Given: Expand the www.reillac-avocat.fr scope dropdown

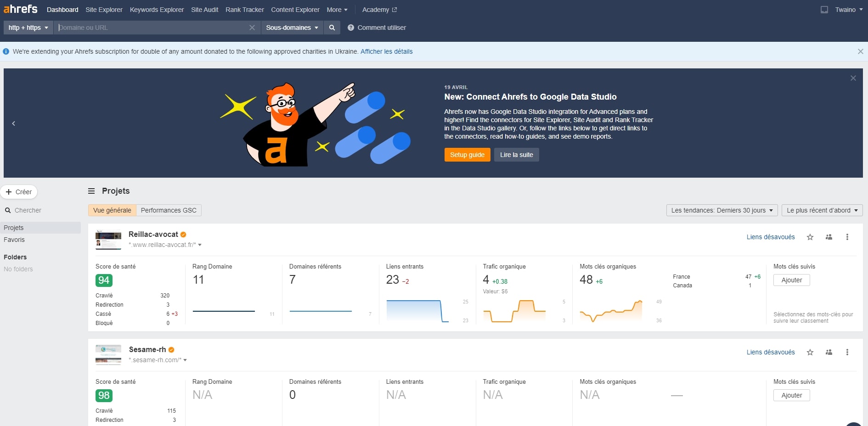Looking at the screenshot, I should coord(200,245).
